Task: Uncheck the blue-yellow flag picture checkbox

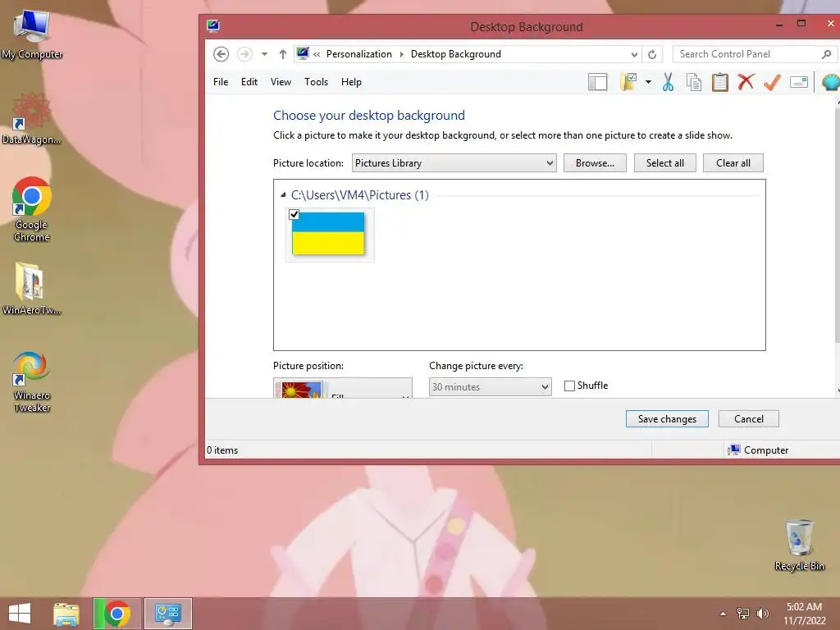Action: 294,214
